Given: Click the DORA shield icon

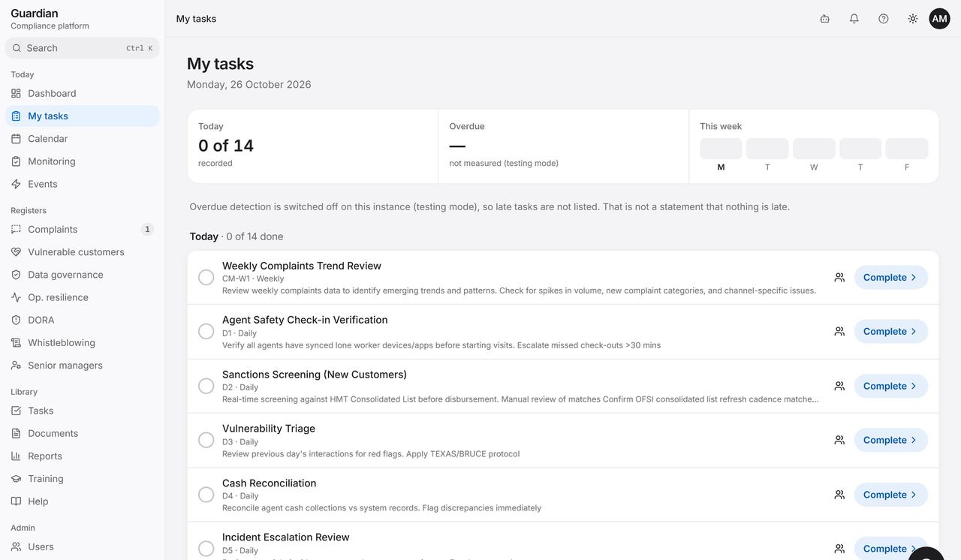Looking at the screenshot, I should tap(16, 320).
